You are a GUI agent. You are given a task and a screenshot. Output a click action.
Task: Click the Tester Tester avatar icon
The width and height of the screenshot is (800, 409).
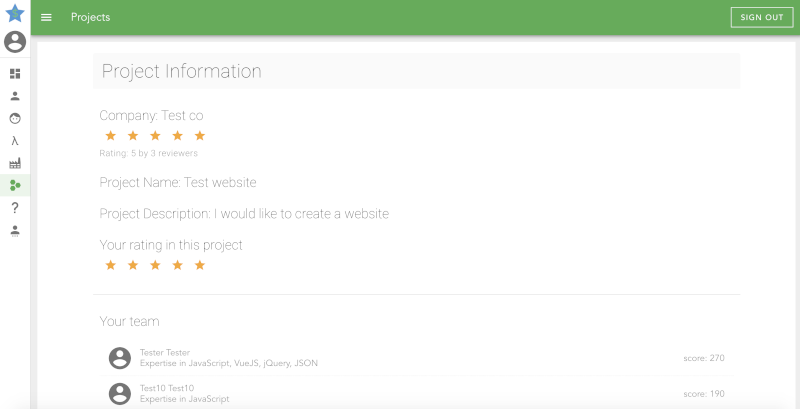(x=120, y=358)
